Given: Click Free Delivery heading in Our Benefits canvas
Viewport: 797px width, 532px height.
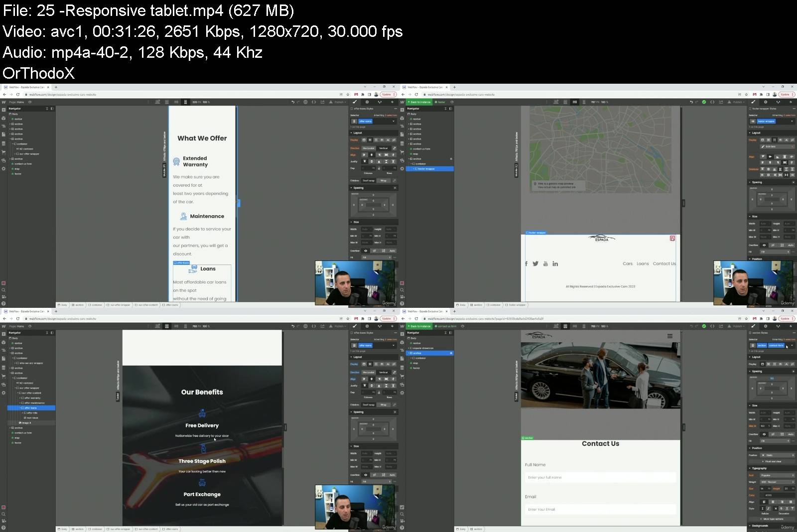Looking at the screenshot, I should (x=202, y=425).
